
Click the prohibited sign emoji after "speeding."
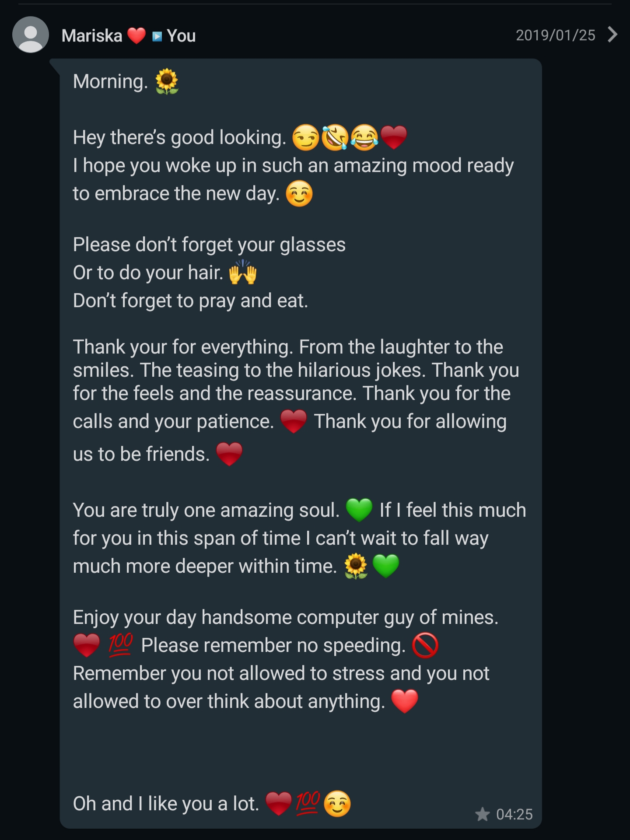tap(425, 645)
